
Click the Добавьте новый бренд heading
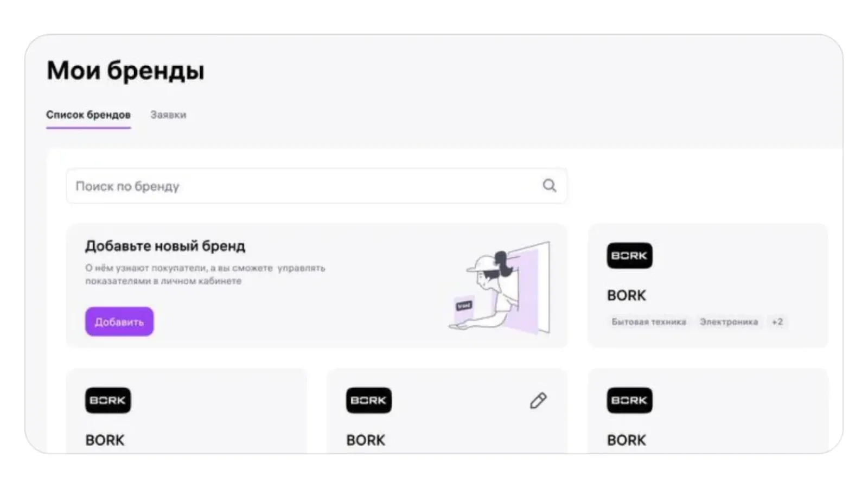pos(165,246)
